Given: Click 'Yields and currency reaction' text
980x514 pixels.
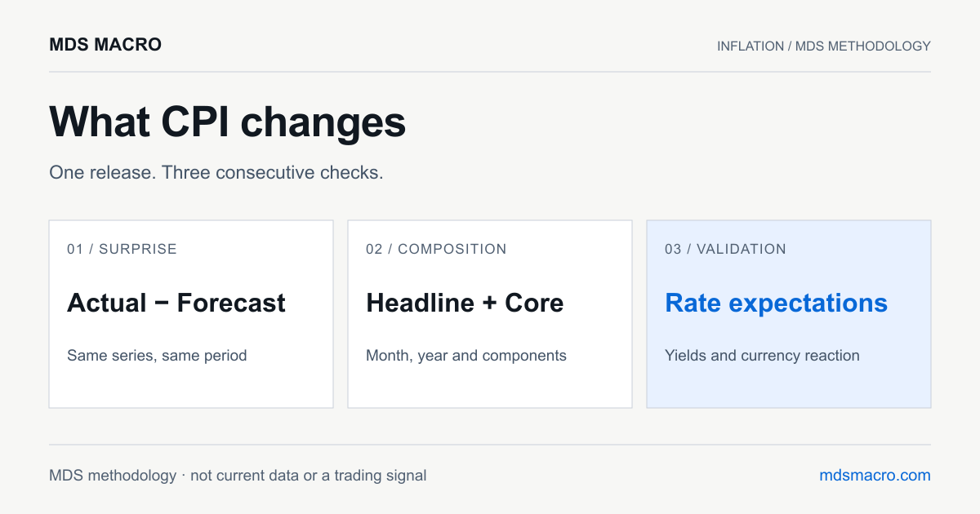Looking at the screenshot, I should tap(762, 356).
